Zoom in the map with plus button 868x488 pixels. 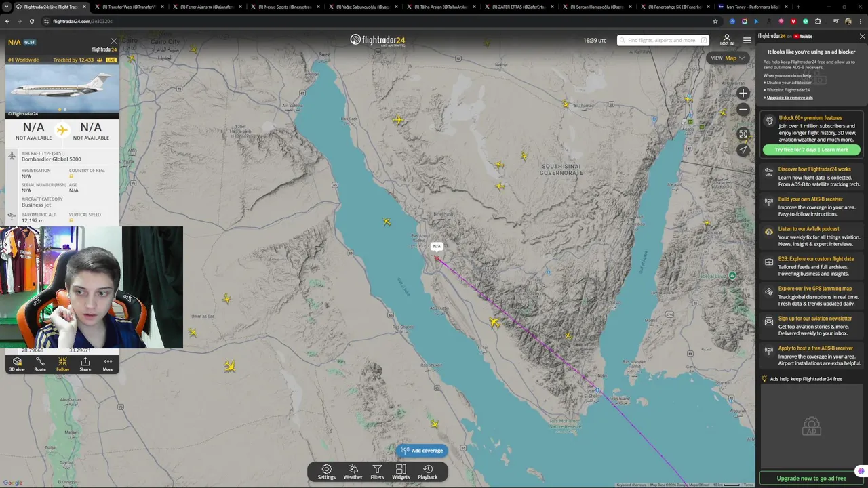click(743, 94)
